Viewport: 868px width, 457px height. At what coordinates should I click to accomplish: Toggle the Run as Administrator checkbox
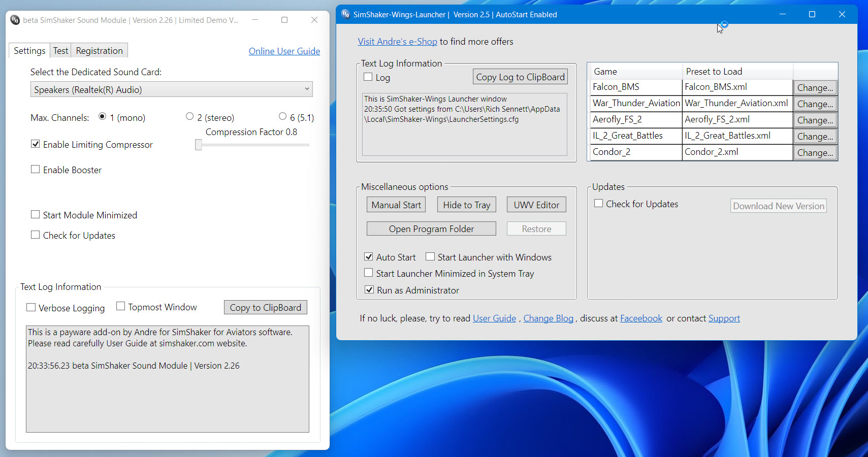369,290
